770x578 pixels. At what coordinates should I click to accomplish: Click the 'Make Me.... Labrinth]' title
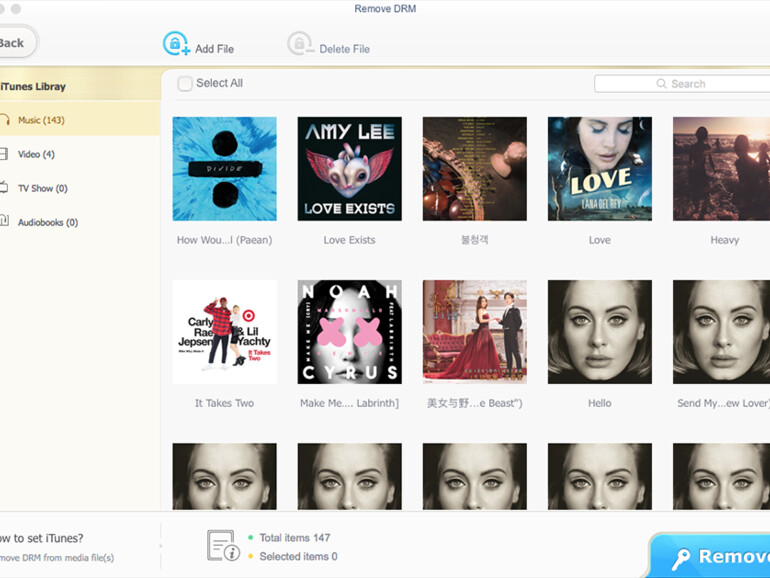350,403
